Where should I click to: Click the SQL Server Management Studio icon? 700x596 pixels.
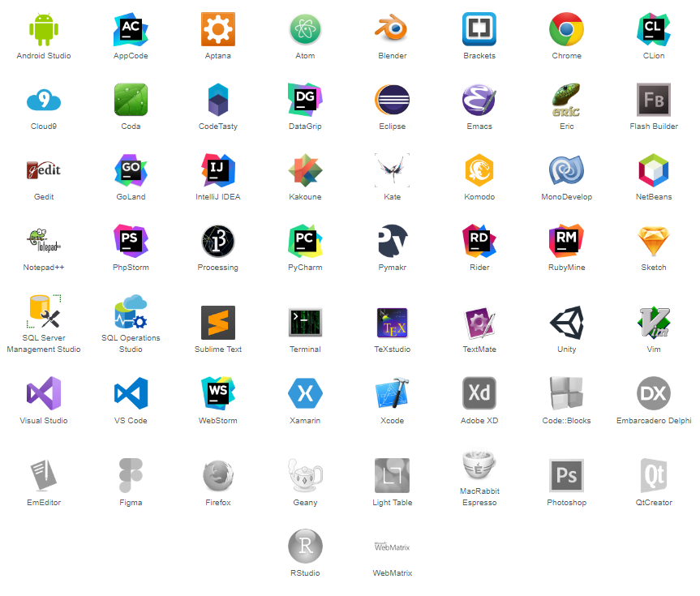point(44,311)
